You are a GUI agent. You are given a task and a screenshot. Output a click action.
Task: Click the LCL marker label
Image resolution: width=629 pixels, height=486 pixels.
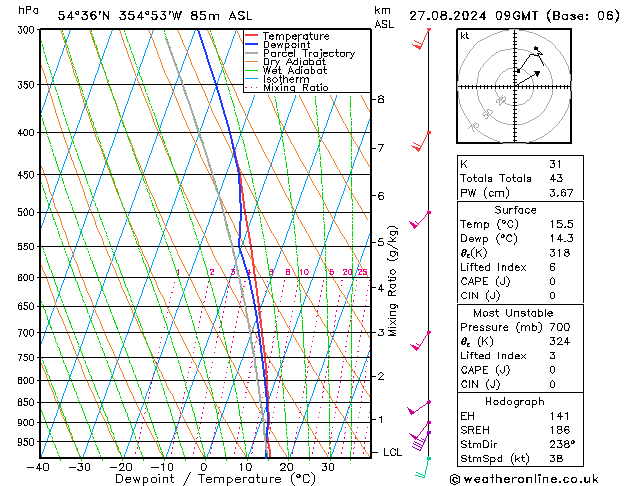392,452
